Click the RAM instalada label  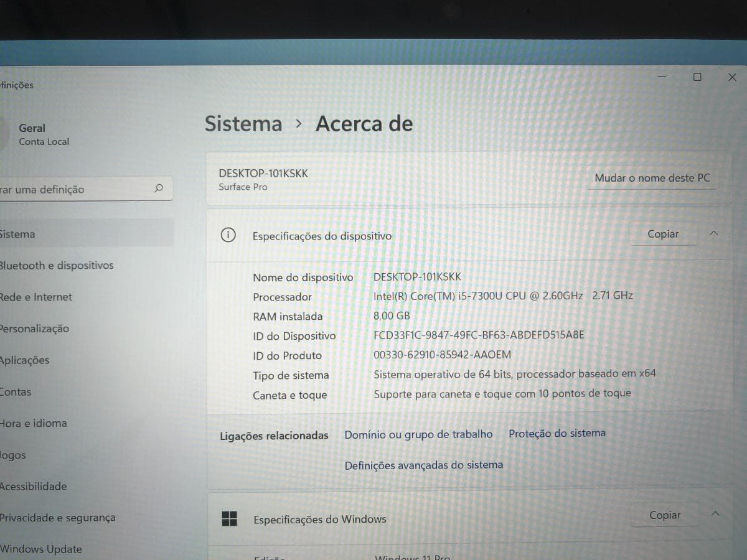(288, 316)
